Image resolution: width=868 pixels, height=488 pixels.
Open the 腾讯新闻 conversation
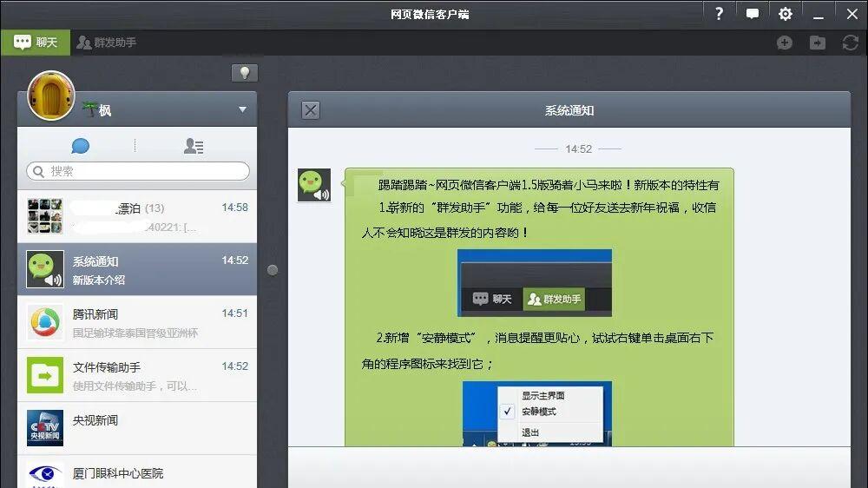[137, 322]
